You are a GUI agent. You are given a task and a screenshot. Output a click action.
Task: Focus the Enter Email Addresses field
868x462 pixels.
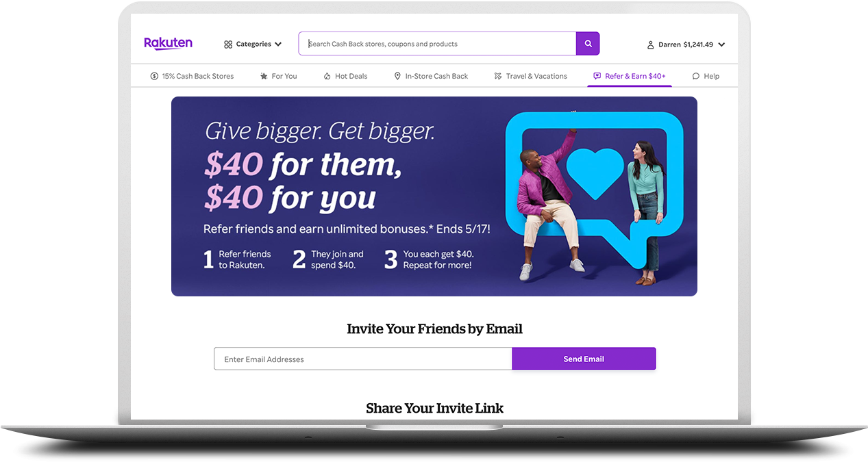click(x=363, y=359)
